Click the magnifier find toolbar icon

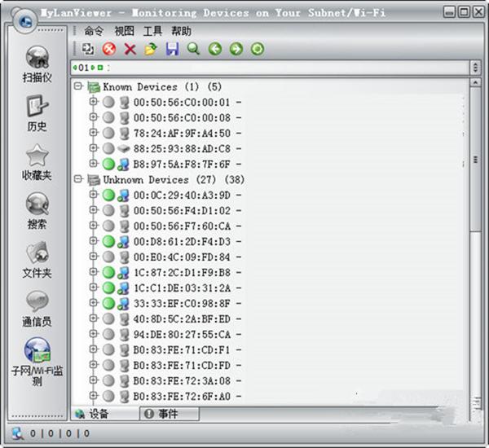pyautogui.click(x=193, y=49)
